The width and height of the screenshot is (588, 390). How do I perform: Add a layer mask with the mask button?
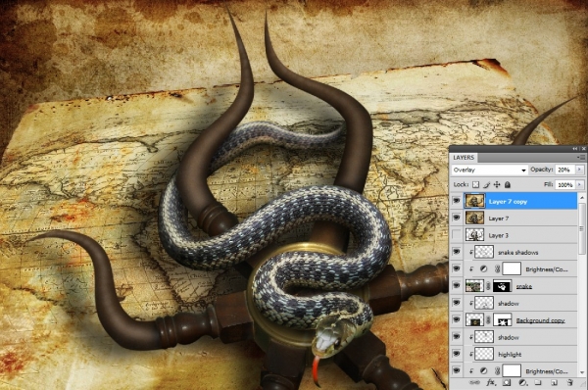507,382
